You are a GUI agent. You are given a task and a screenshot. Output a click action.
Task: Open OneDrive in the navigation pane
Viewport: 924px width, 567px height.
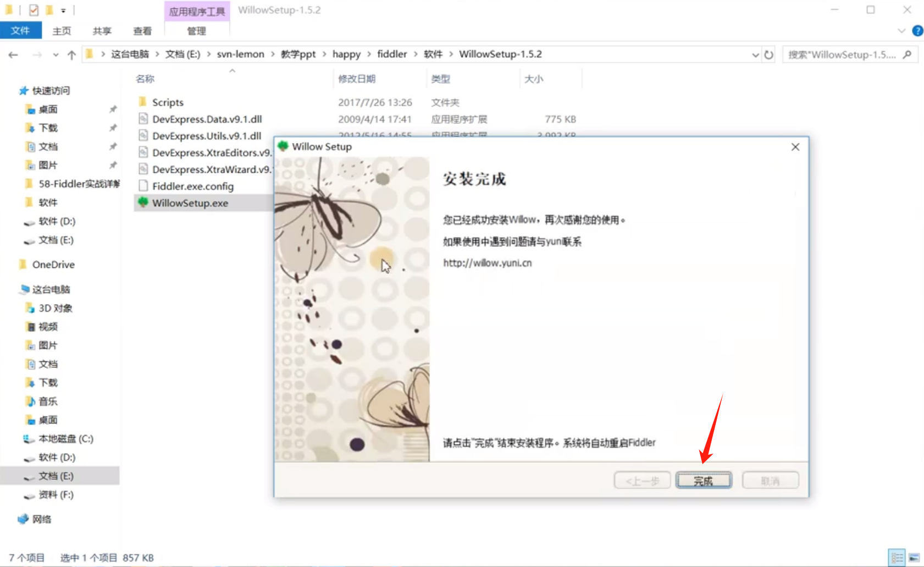(x=53, y=265)
